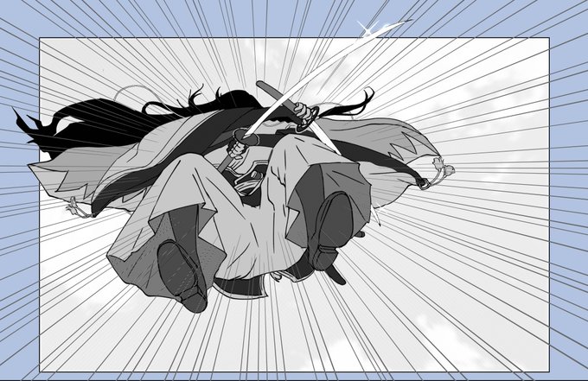This screenshot has width=588, height=381.
Task: Click the samurai illustration panel
Action: 294,205
